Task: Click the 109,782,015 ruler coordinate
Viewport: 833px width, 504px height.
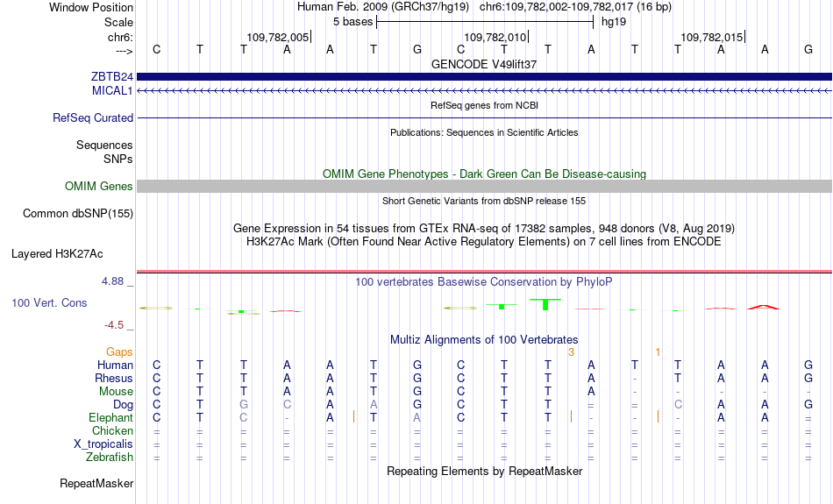Action: 712,37
